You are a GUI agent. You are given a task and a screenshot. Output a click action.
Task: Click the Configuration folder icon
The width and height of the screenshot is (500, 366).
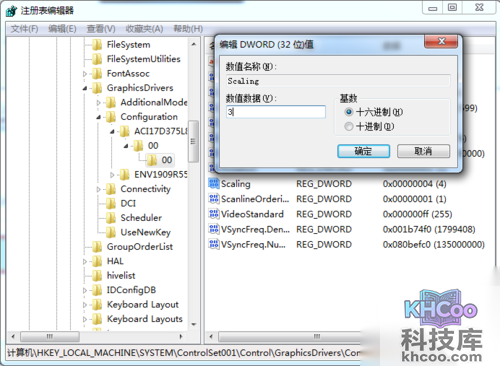pos(111,117)
